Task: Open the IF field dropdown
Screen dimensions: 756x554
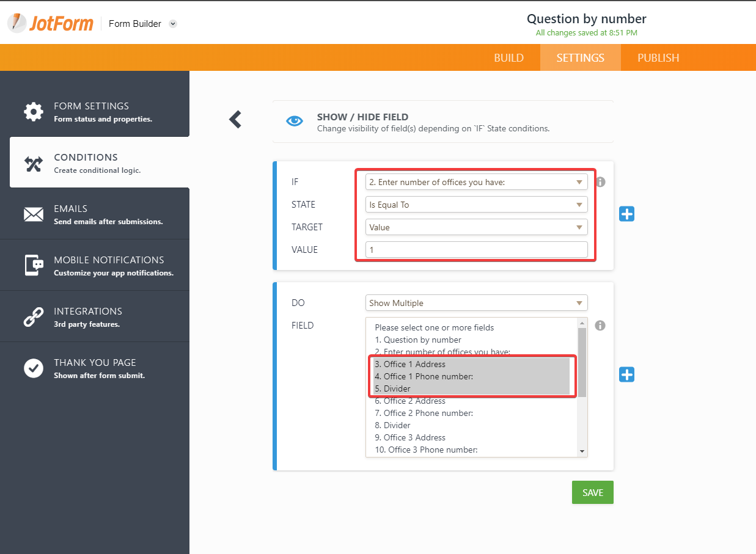Action: point(477,182)
